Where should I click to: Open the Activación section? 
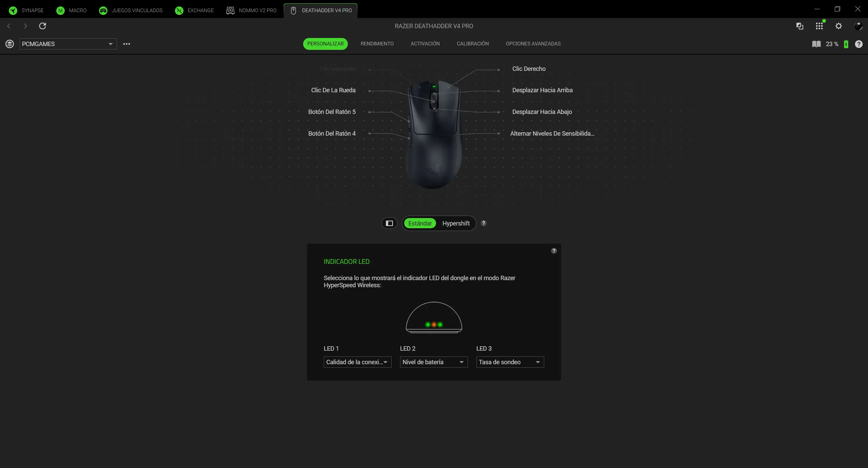point(425,44)
